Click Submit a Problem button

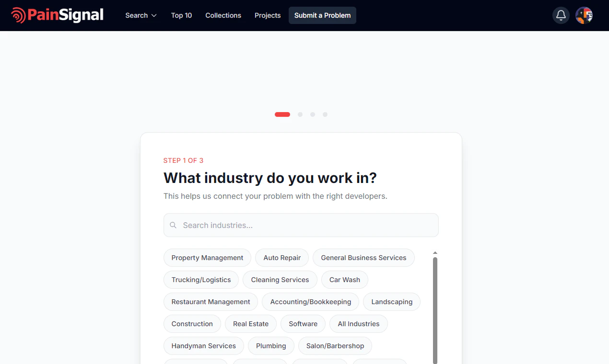pyautogui.click(x=322, y=15)
